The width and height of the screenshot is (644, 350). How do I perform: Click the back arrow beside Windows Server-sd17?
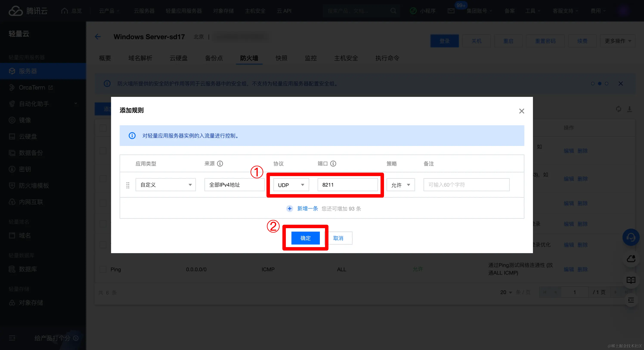click(x=98, y=37)
